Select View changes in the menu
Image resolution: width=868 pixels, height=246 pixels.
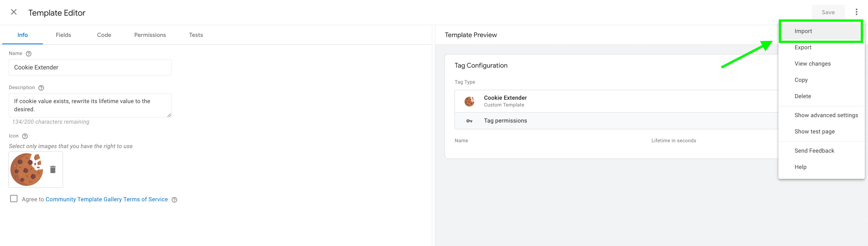point(821,64)
